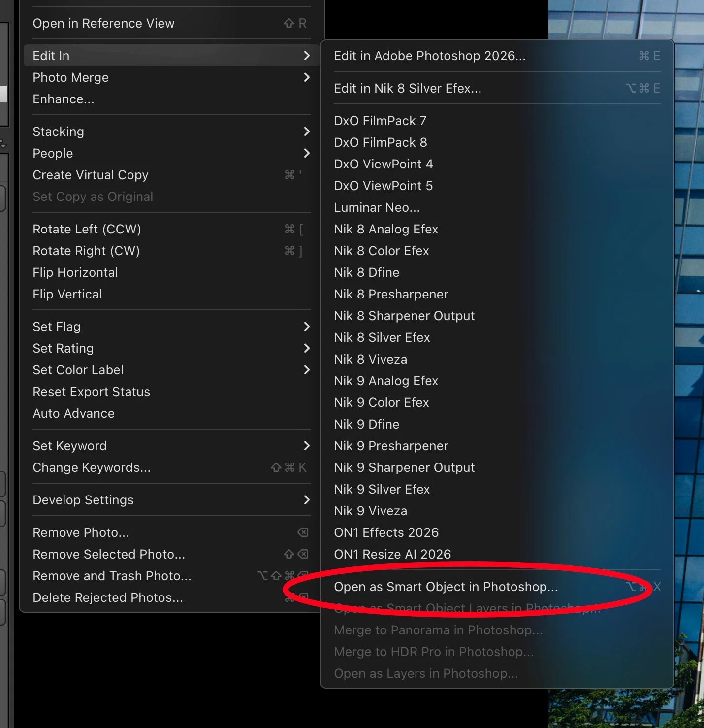Select Nik 8 Dfine
Image resolution: width=704 pixels, height=728 pixels.
click(497, 272)
